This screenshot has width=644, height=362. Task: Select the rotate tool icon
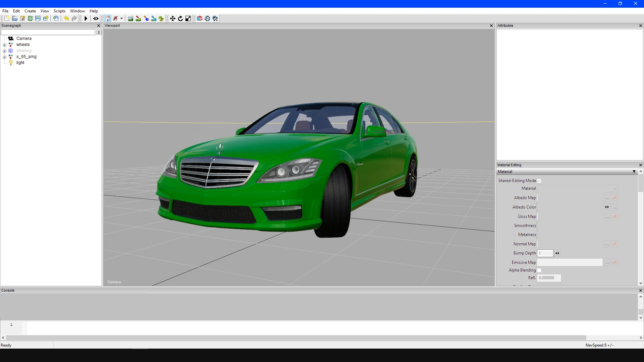(180, 19)
